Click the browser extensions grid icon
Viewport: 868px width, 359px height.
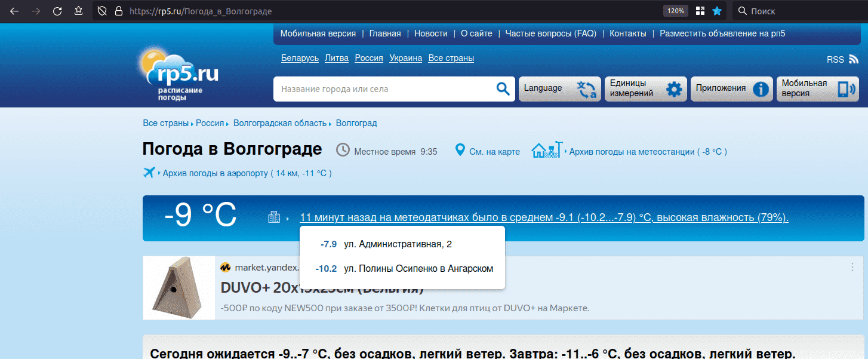tap(700, 11)
